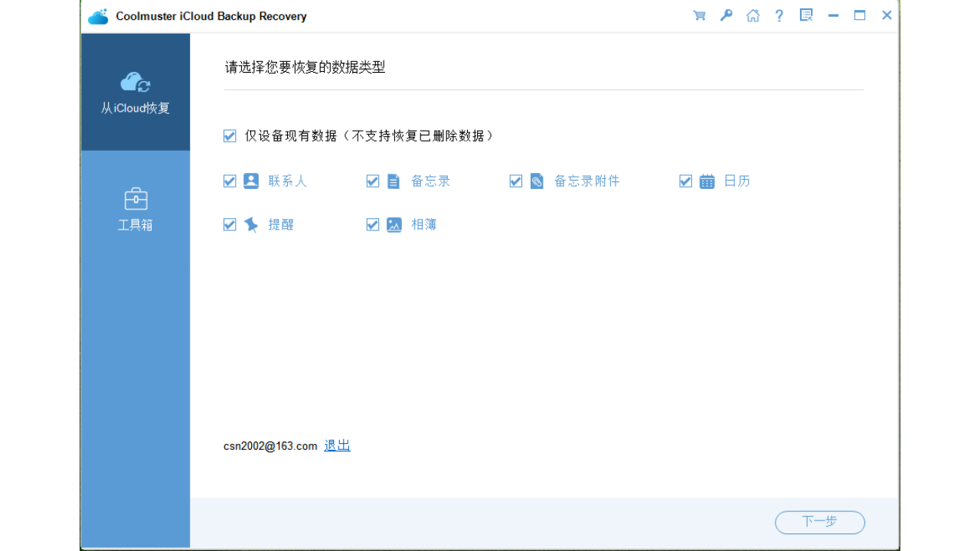Screen dimensions: 980x551
Task: Open the shopping cart store icon
Action: 699,15
